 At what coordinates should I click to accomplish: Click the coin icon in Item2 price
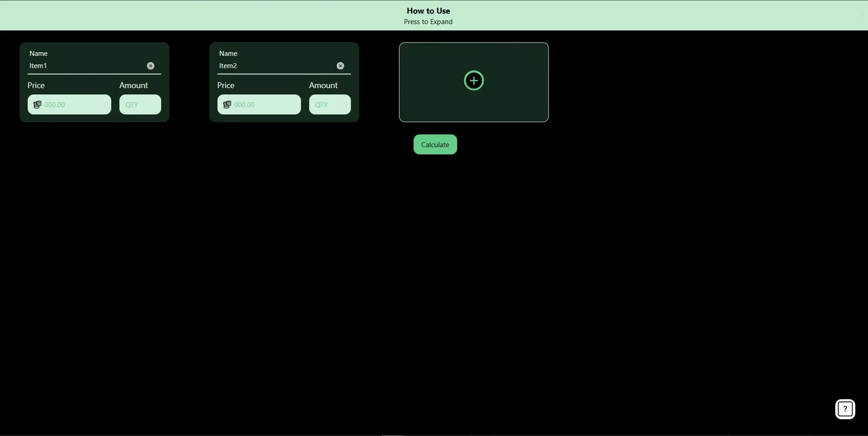coord(227,105)
